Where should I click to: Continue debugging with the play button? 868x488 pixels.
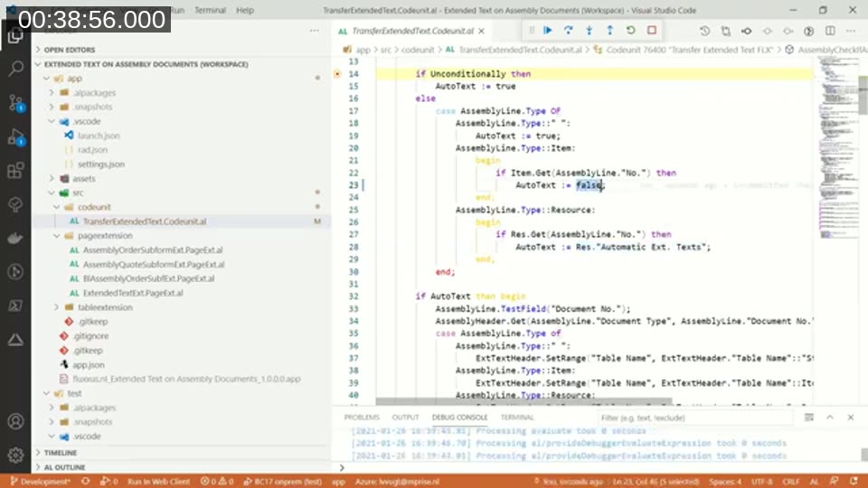pos(548,31)
